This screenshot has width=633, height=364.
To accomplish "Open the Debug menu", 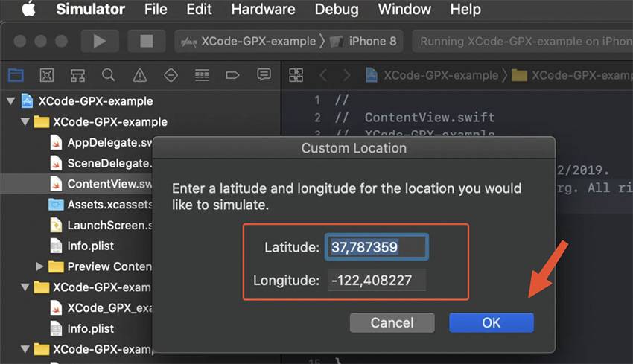I will (x=337, y=9).
